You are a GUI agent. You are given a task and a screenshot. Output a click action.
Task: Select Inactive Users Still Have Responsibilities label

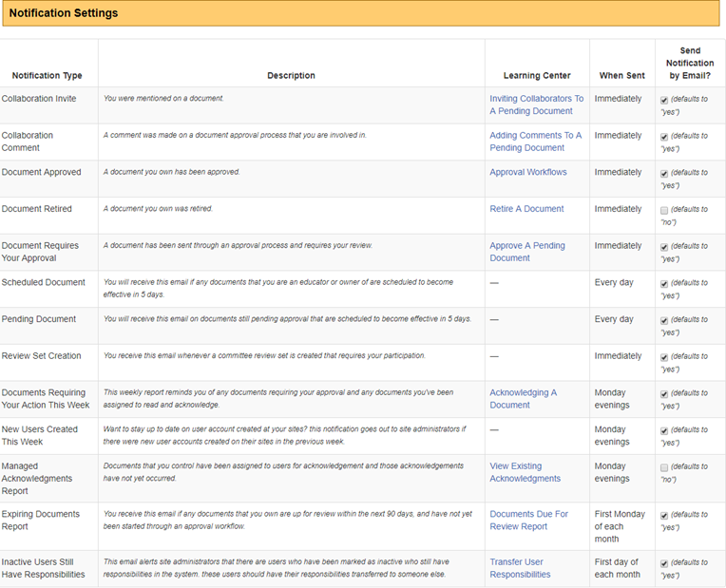coord(43,568)
